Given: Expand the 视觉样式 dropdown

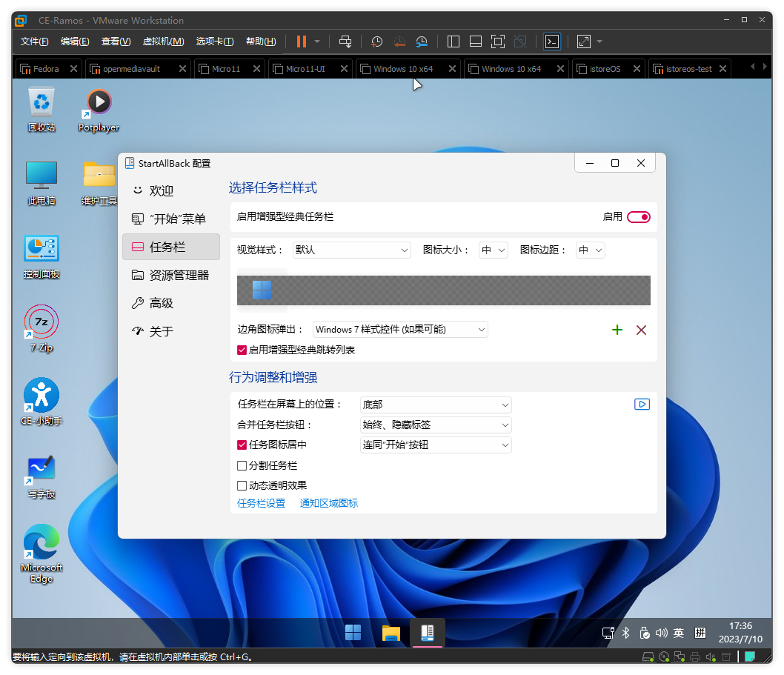Looking at the screenshot, I should click(x=351, y=250).
